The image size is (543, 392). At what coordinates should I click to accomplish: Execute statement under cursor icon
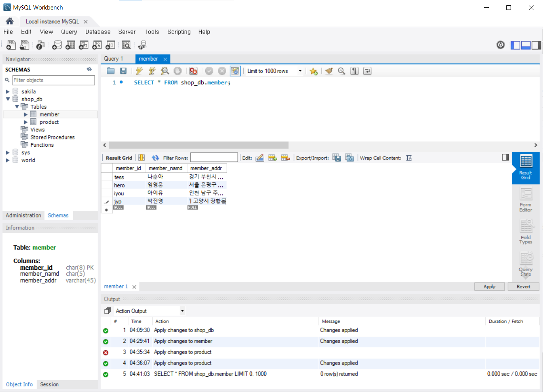pos(152,71)
